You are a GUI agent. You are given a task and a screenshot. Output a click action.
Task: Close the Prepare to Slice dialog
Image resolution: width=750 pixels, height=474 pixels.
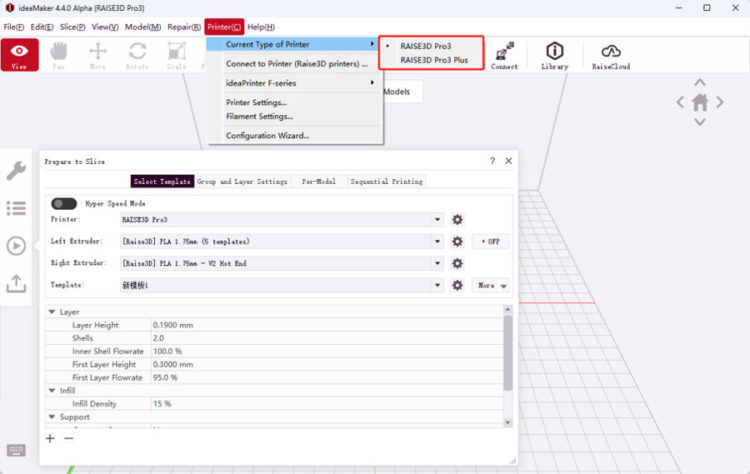click(508, 161)
